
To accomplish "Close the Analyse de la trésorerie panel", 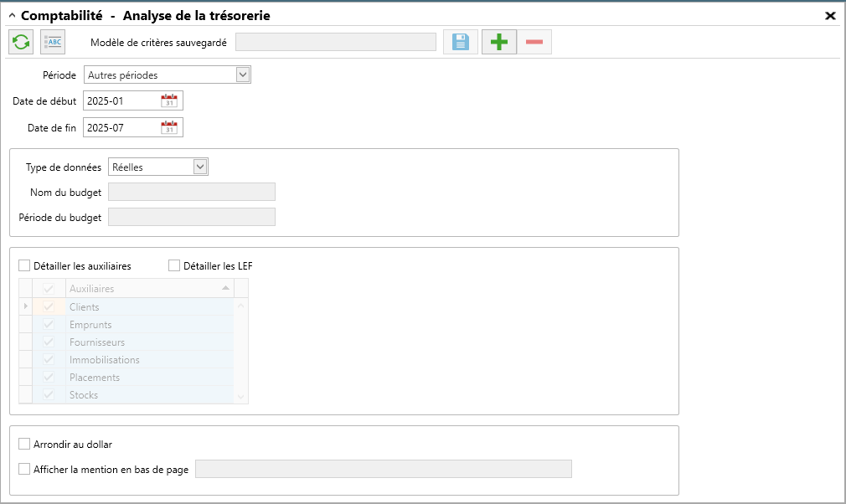I will pyautogui.click(x=830, y=16).
